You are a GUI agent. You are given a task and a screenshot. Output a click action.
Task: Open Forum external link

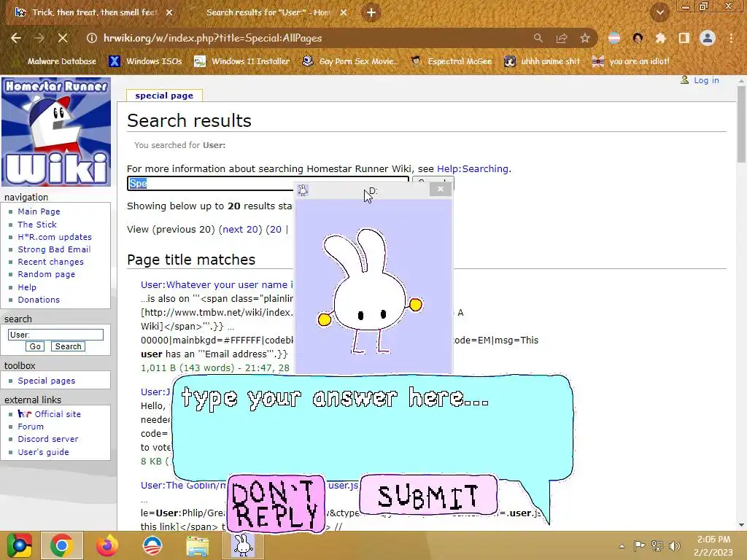pyautogui.click(x=31, y=426)
